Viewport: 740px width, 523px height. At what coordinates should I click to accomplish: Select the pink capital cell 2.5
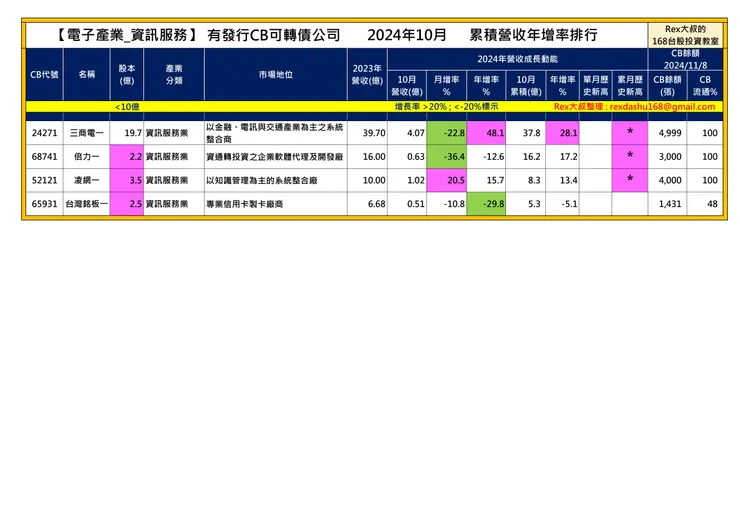(x=126, y=204)
